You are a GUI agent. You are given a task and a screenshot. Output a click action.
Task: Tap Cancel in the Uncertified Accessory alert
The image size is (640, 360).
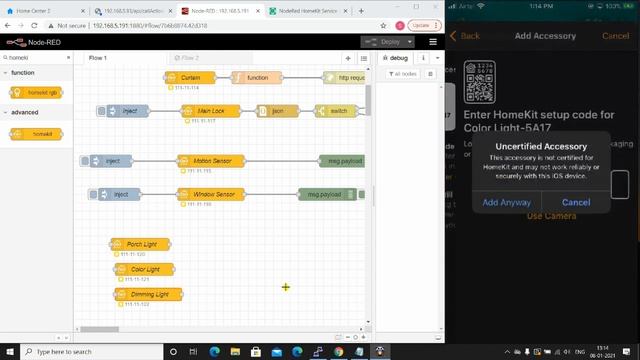coord(576,202)
